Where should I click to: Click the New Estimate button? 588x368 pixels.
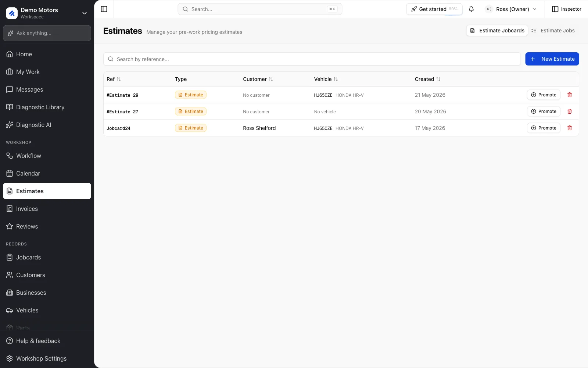tap(552, 59)
